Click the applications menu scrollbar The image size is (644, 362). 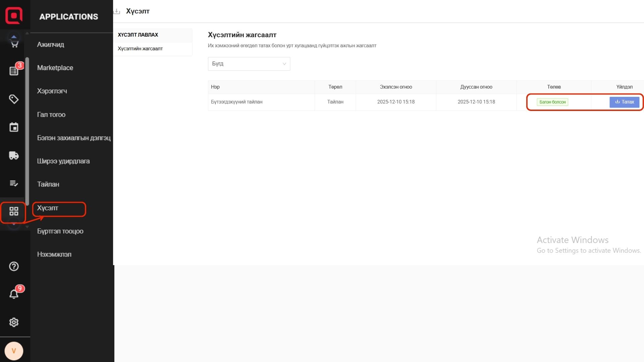pyautogui.click(x=27, y=131)
